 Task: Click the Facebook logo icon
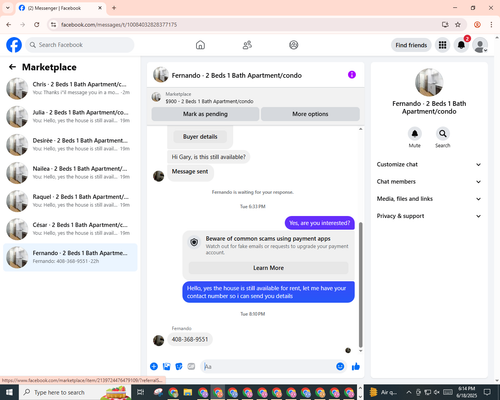14,45
